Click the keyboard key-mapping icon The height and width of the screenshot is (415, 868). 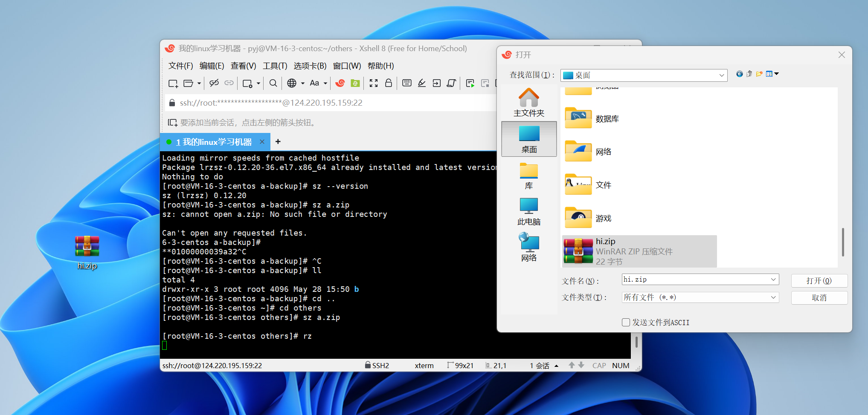point(407,83)
